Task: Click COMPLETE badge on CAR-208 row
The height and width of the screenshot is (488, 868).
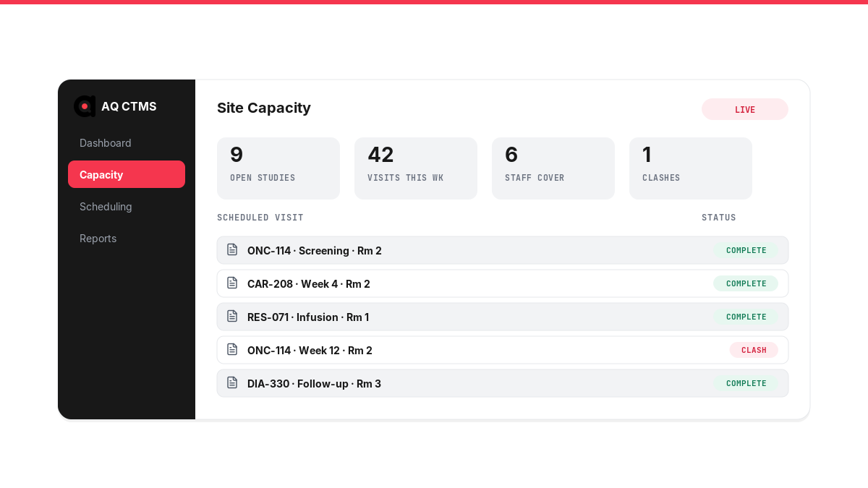Action: (x=746, y=283)
